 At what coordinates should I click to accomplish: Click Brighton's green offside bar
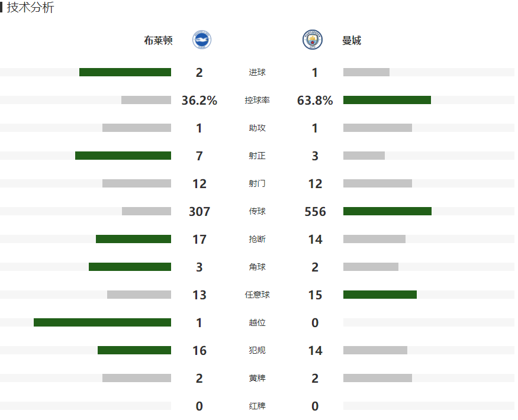pyautogui.click(x=102, y=322)
